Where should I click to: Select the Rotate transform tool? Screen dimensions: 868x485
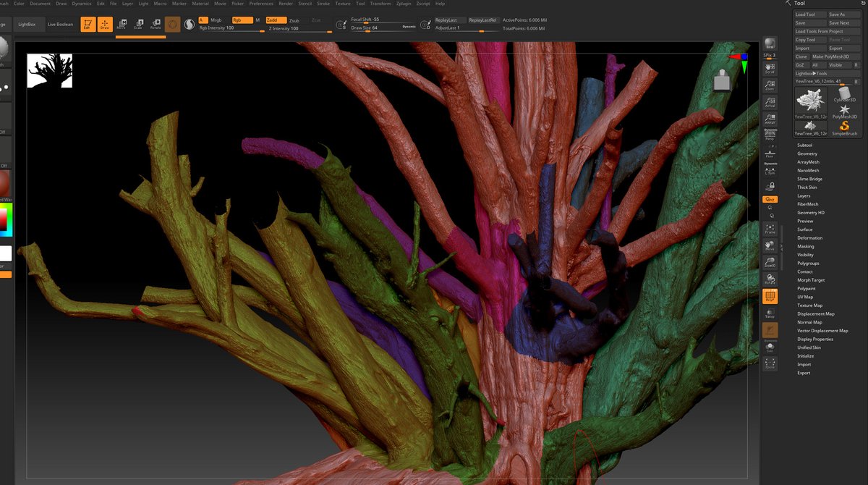click(x=156, y=25)
